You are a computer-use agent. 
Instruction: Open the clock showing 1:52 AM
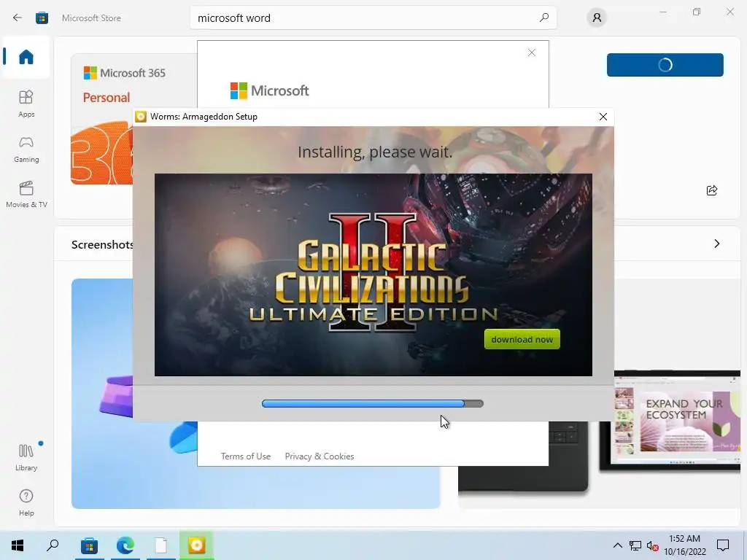pyautogui.click(x=684, y=545)
